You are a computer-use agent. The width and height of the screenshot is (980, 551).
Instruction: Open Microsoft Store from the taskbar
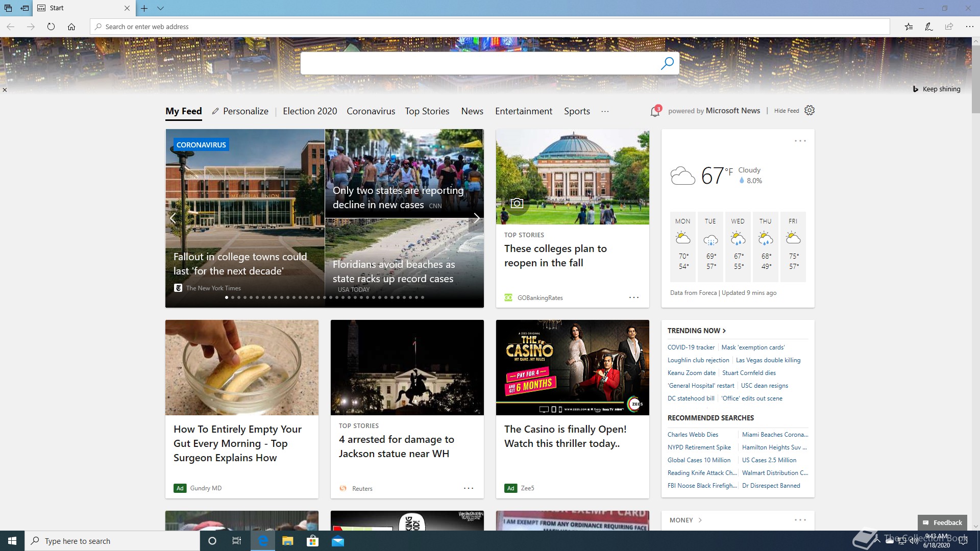coord(312,541)
